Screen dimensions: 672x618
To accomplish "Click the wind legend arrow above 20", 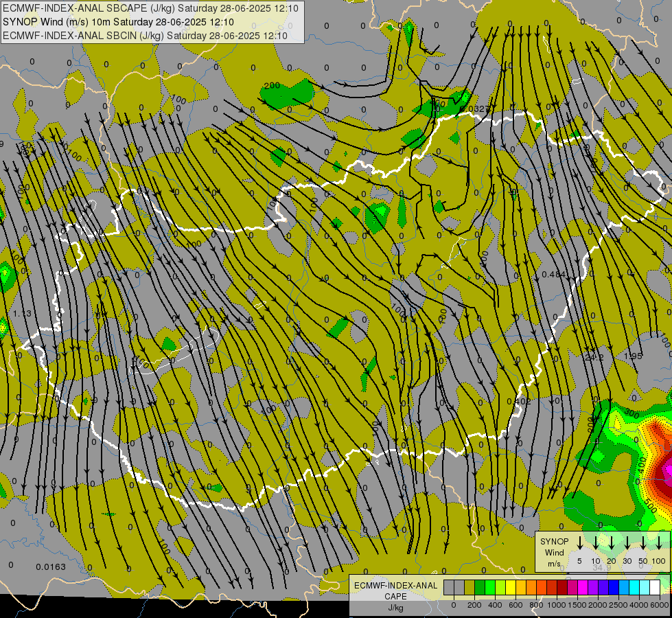I will pos(612,542).
